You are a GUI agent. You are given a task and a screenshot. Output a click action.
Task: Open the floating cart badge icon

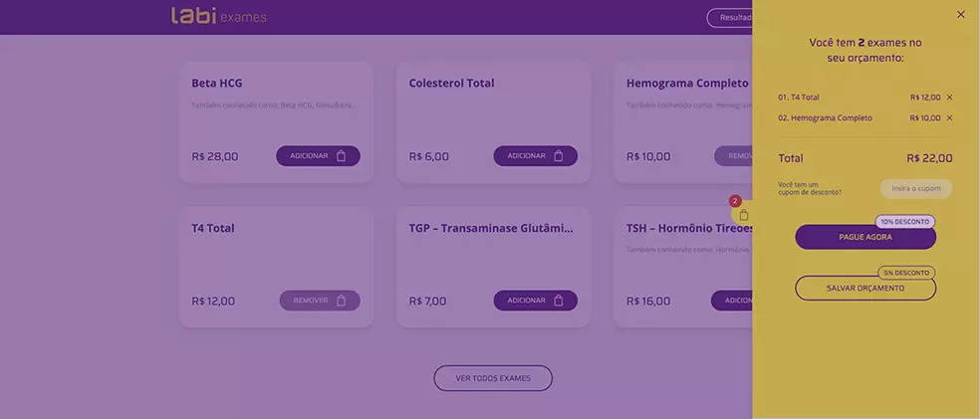tap(743, 214)
